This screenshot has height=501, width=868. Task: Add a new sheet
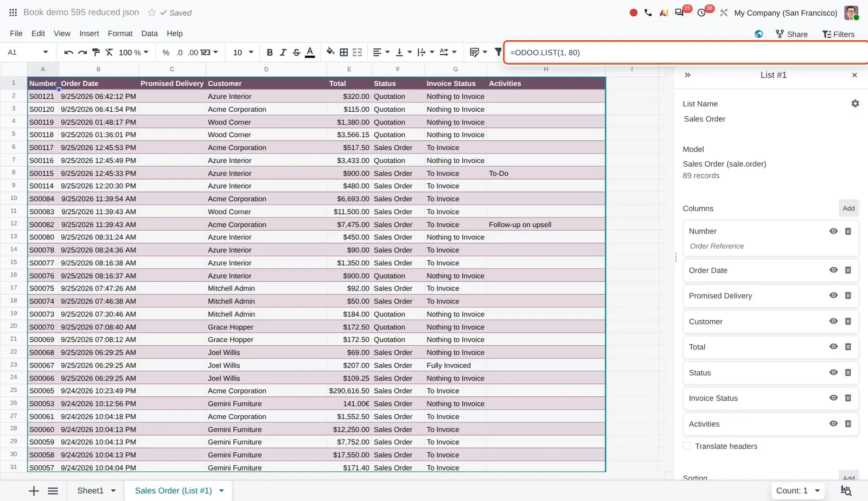[34, 491]
